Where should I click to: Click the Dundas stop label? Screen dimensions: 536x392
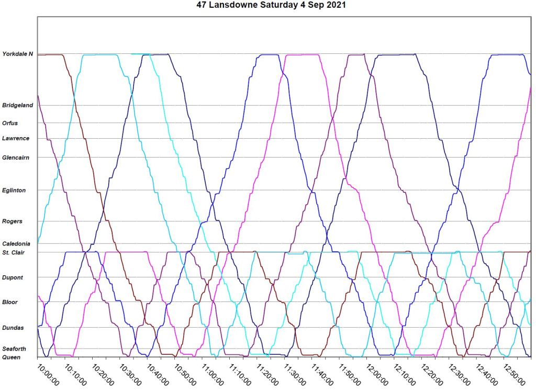pyautogui.click(x=13, y=328)
